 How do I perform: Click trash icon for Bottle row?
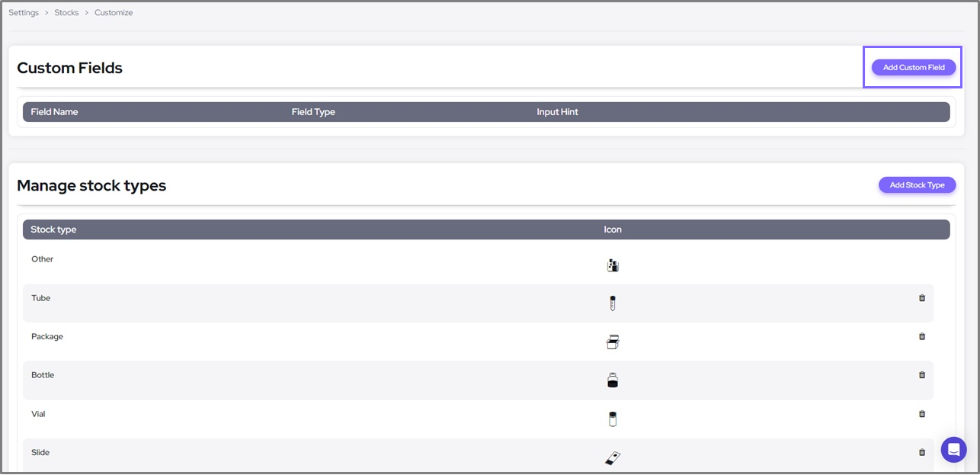[x=922, y=375]
